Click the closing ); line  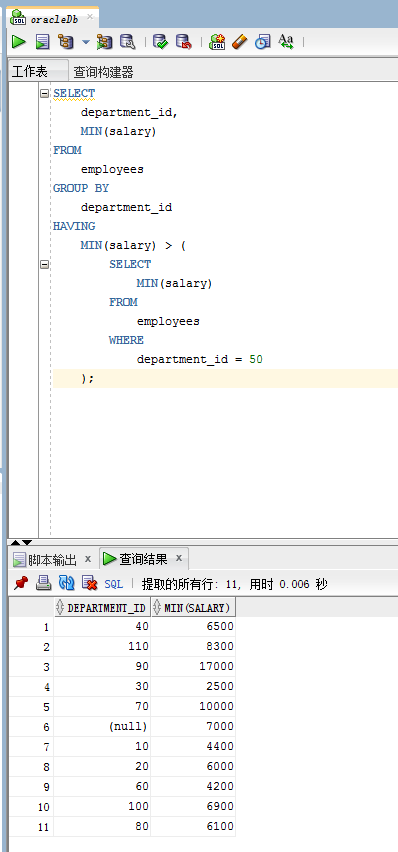click(88, 378)
